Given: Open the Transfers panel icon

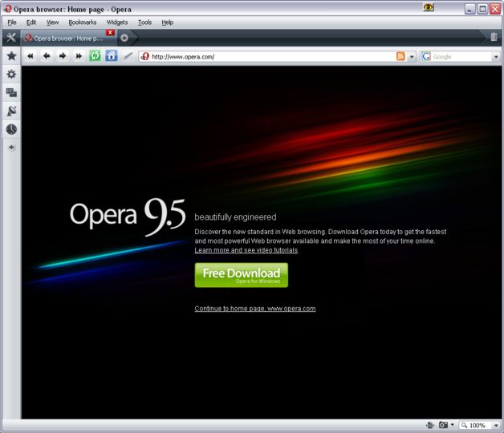Looking at the screenshot, I should (x=11, y=111).
